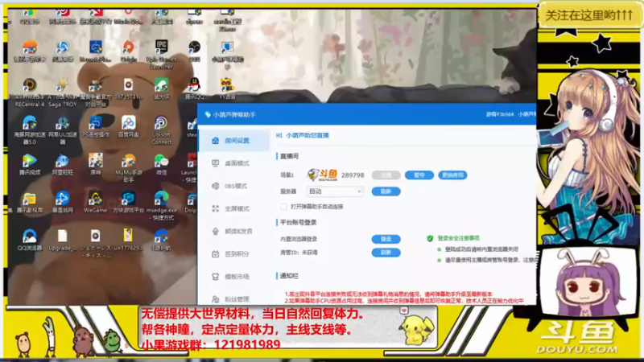The width and height of the screenshot is (644, 362).
Task: Open the 朗读&发言 sidebar tab
Action: [233, 231]
